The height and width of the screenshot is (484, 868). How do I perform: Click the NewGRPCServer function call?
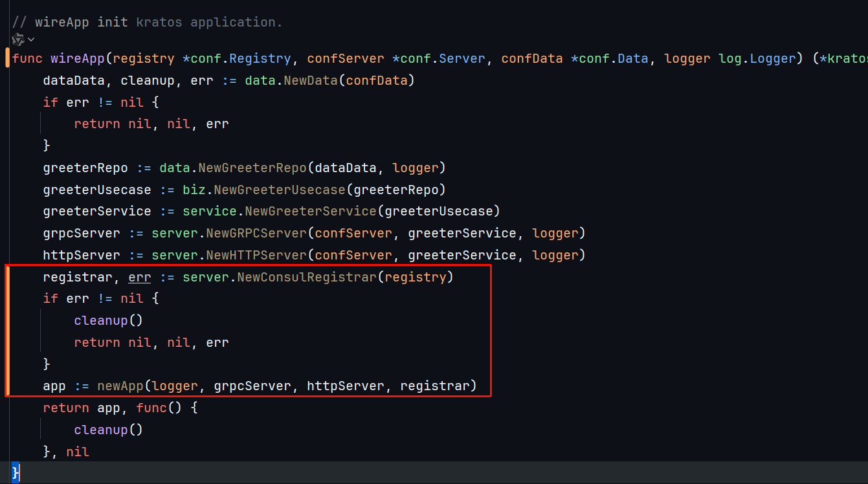(x=256, y=234)
